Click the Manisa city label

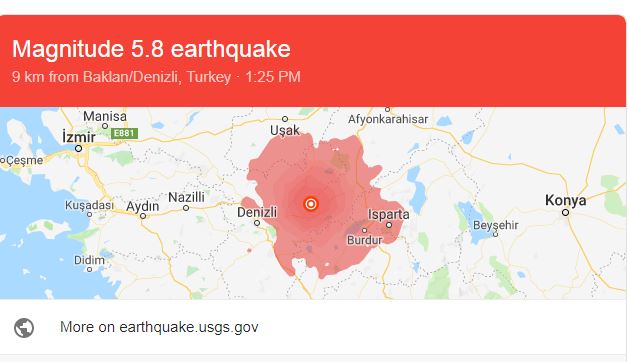105,116
